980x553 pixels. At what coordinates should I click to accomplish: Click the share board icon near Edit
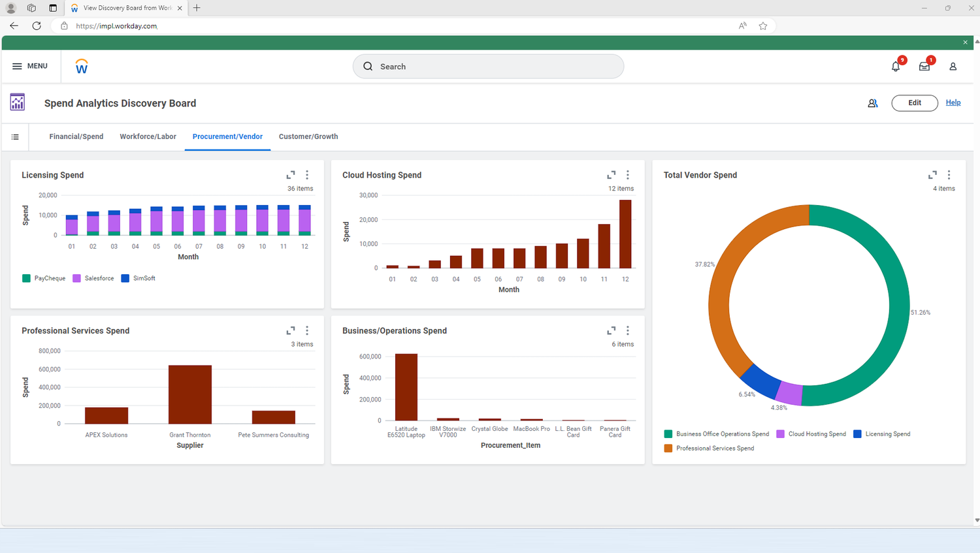click(x=872, y=103)
